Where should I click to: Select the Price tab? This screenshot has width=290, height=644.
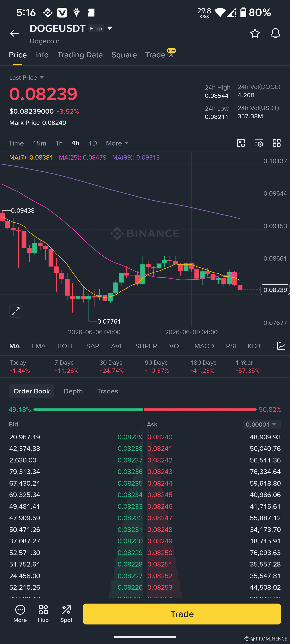click(x=18, y=55)
